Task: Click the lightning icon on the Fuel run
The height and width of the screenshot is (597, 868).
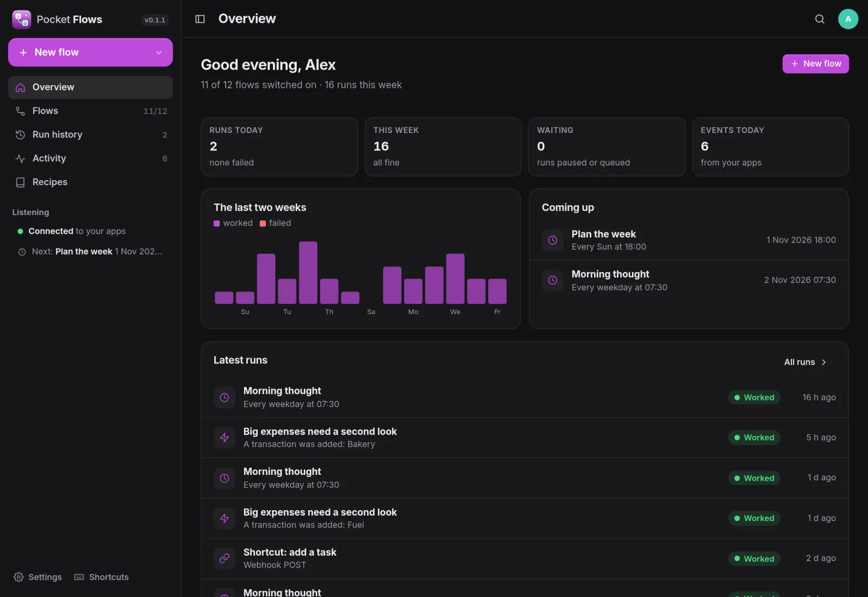Action: [224, 518]
